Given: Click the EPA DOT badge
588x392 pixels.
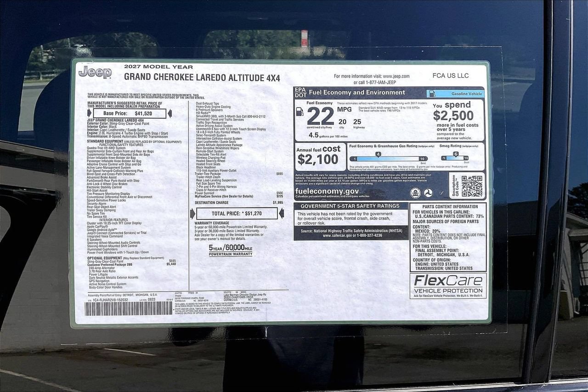Looking at the screenshot, I should [x=300, y=92].
